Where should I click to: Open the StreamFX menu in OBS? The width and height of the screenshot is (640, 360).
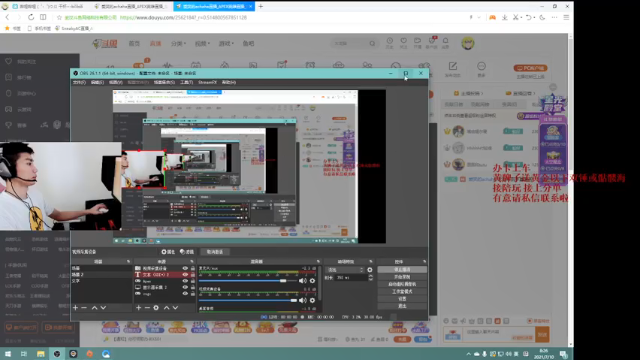[207, 82]
